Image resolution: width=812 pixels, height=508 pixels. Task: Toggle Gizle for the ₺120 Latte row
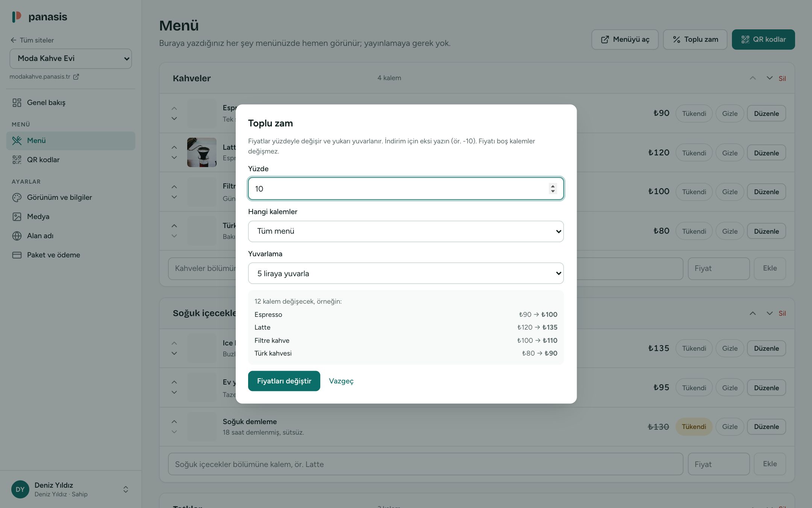pos(730,153)
